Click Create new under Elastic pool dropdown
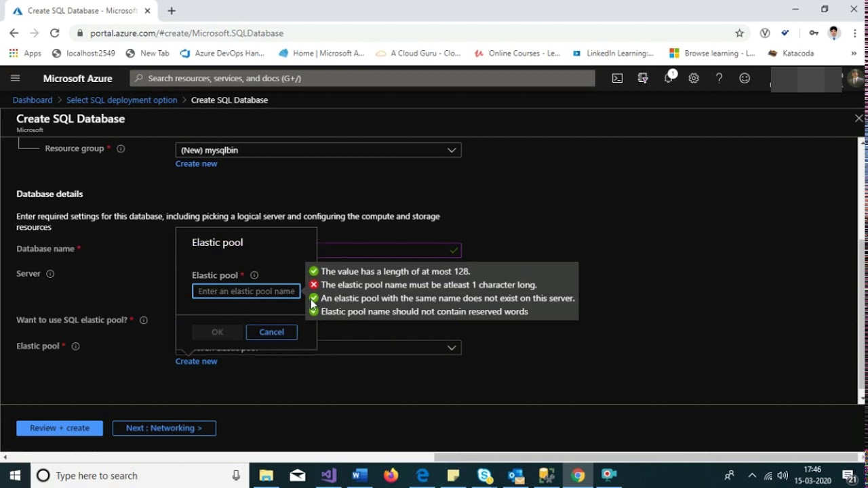The image size is (868, 488). pyautogui.click(x=196, y=361)
